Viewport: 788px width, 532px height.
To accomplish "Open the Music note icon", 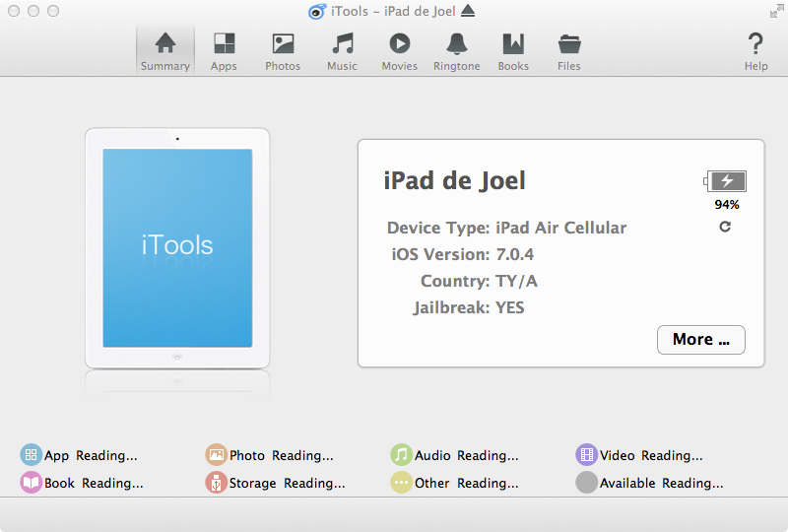I will (343, 43).
